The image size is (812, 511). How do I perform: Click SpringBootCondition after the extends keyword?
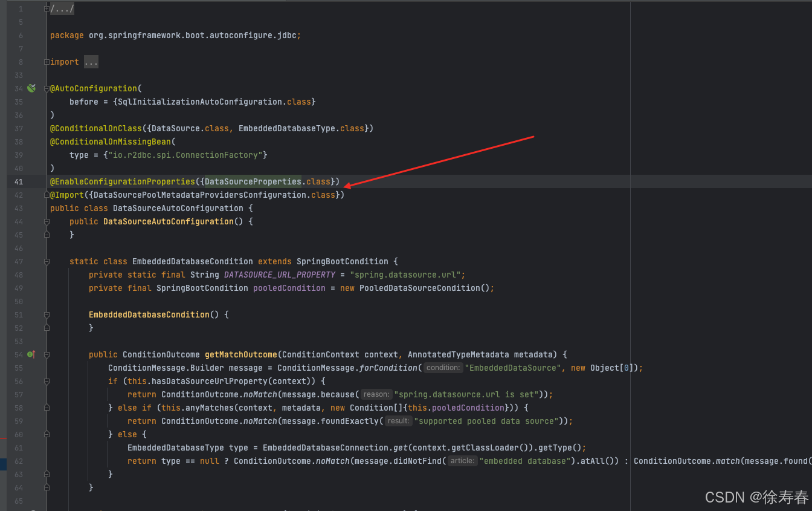click(343, 261)
